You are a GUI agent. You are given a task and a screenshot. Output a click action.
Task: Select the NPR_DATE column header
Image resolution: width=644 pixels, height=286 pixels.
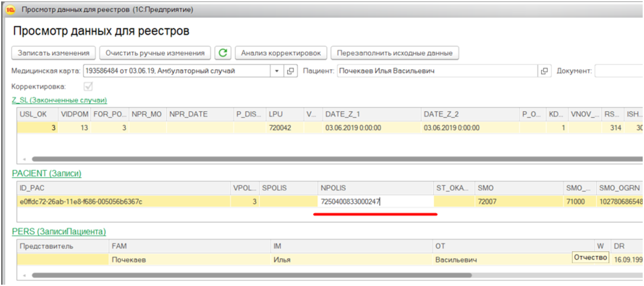199,114
